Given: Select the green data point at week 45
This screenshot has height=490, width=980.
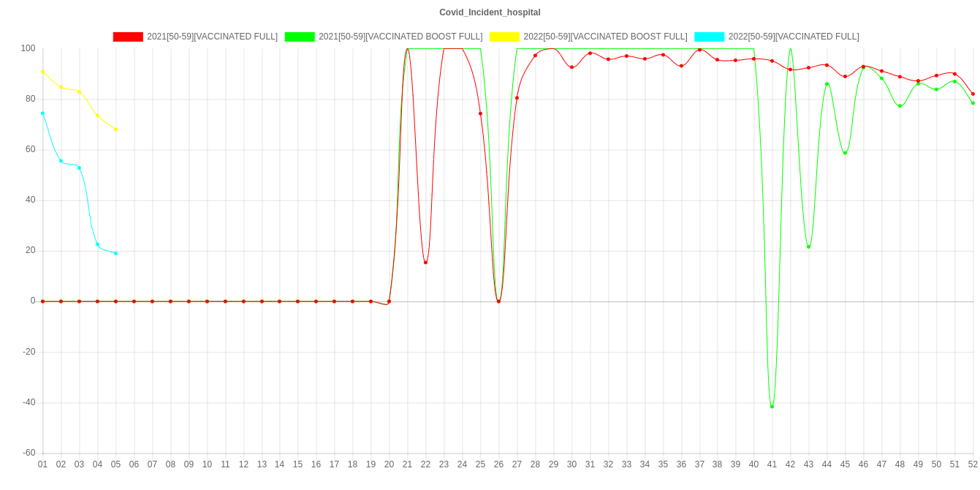Looking at the screenshot, I should click(x=845, y=153).
